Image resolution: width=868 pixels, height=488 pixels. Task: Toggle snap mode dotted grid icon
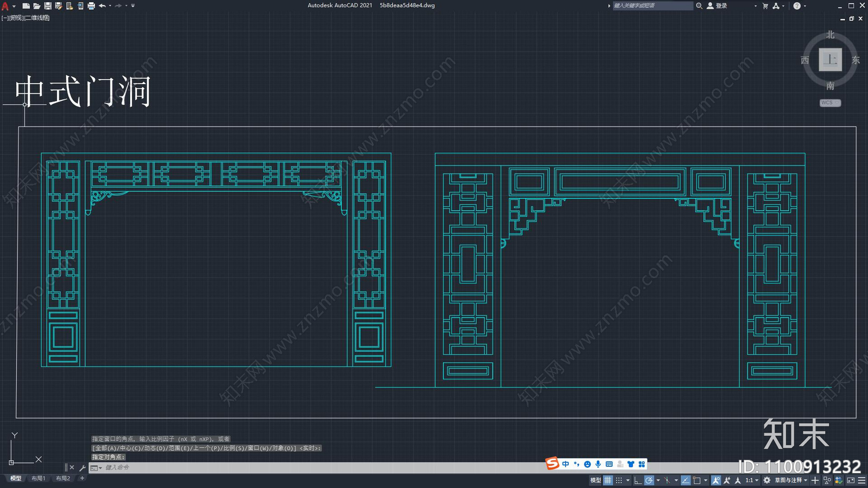619,480
